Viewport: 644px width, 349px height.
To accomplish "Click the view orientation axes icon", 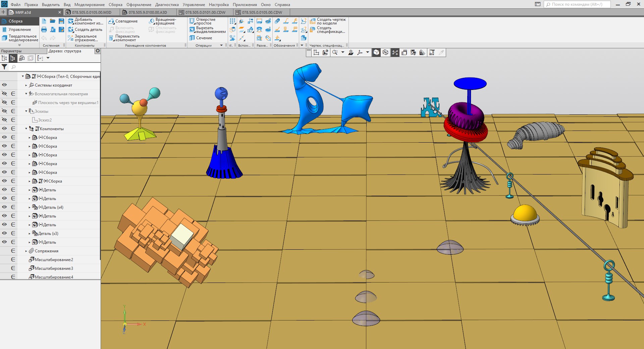I will click(x=360, y=52).
